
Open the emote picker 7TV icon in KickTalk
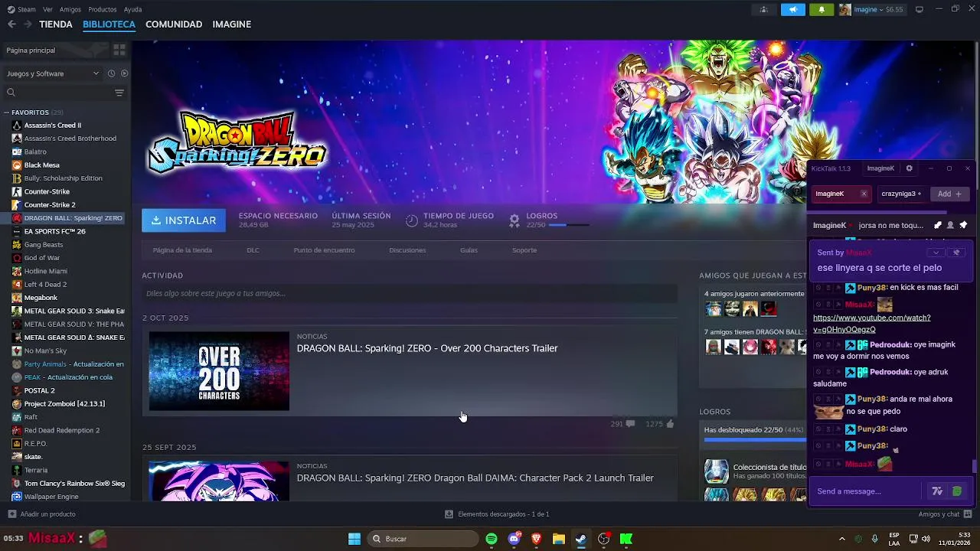coord(936,491)
